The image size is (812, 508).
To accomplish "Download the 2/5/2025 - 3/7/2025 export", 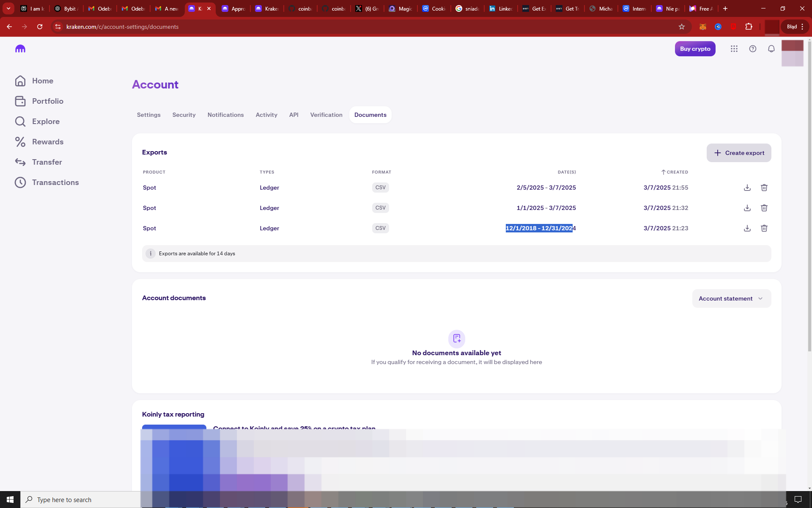I will pos(747,188).
